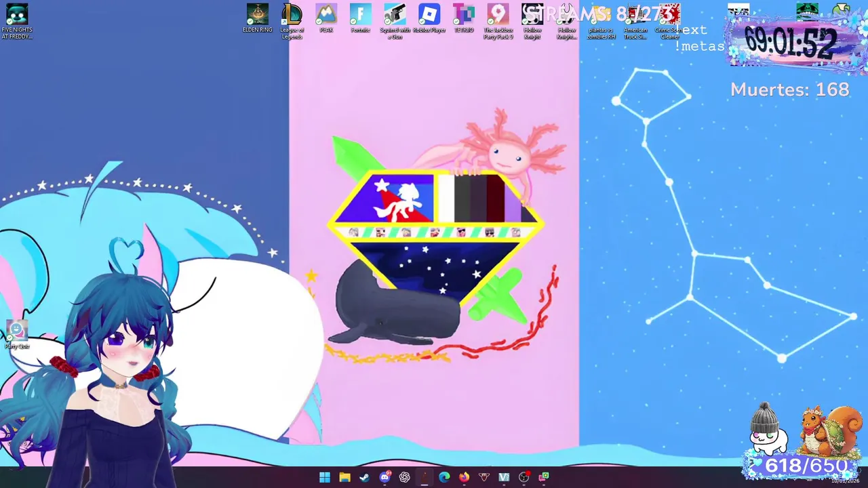868x488 pixels.
Task: Open the Crime Scene Cleaner shortcut
Action: [669, 21]
